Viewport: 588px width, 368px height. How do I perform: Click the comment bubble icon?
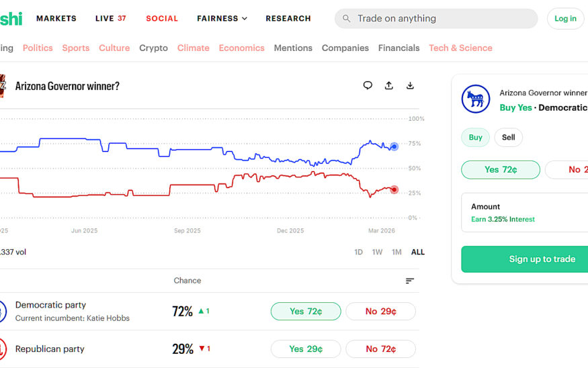coord(368,85)
